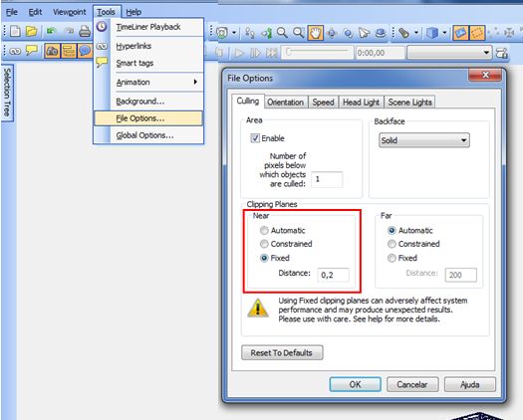Select the Pan hand tool
This screenshot has width=523, height=420.
pyautogui.click(x=315, y=33)
